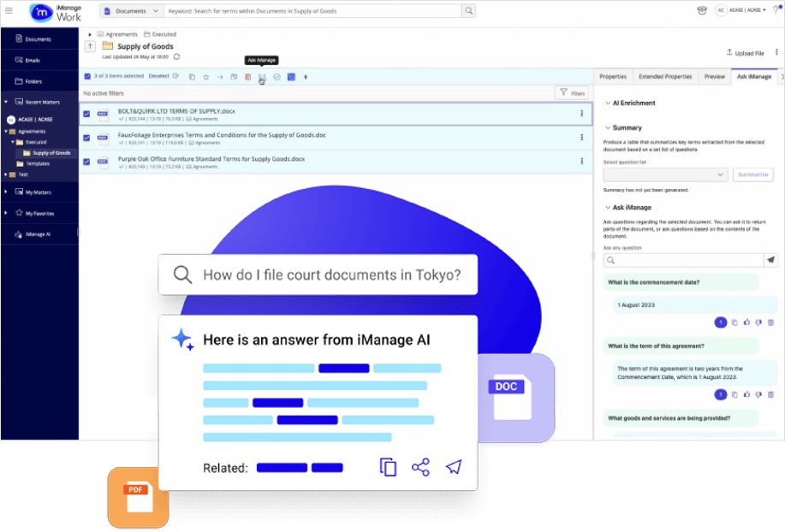Click the orange document icon in selection toolbar
The width and height of the screenshot is (785, 532).
[247, 77]
